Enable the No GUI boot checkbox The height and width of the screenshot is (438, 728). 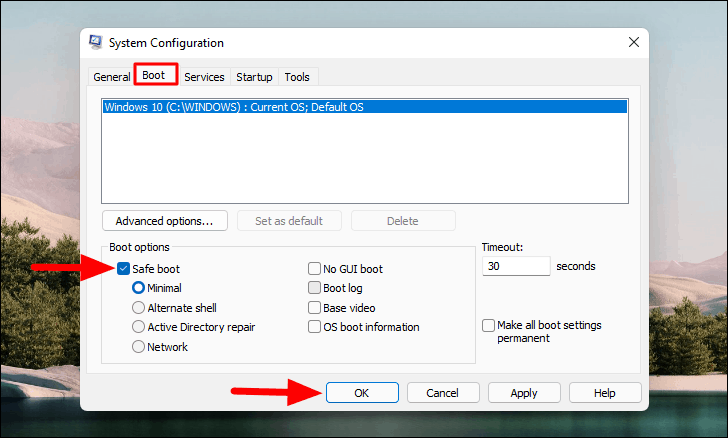314,268
